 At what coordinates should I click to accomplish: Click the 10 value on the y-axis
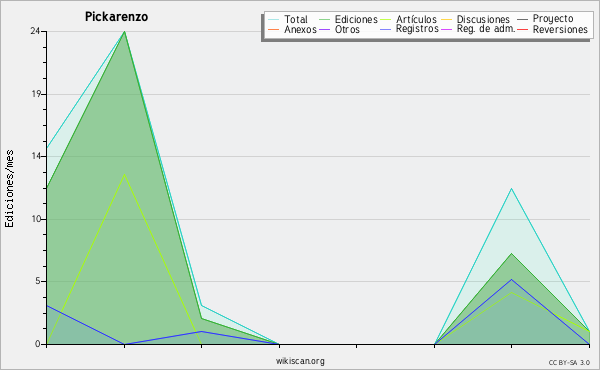click(x=36, y=219)
